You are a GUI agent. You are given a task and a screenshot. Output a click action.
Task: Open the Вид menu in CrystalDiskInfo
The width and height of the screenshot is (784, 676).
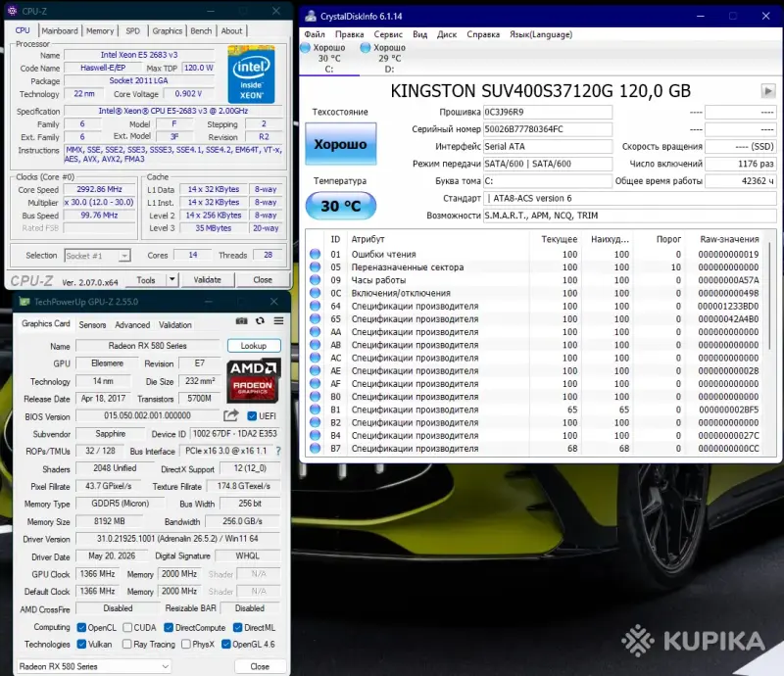[x=419, y=34]
